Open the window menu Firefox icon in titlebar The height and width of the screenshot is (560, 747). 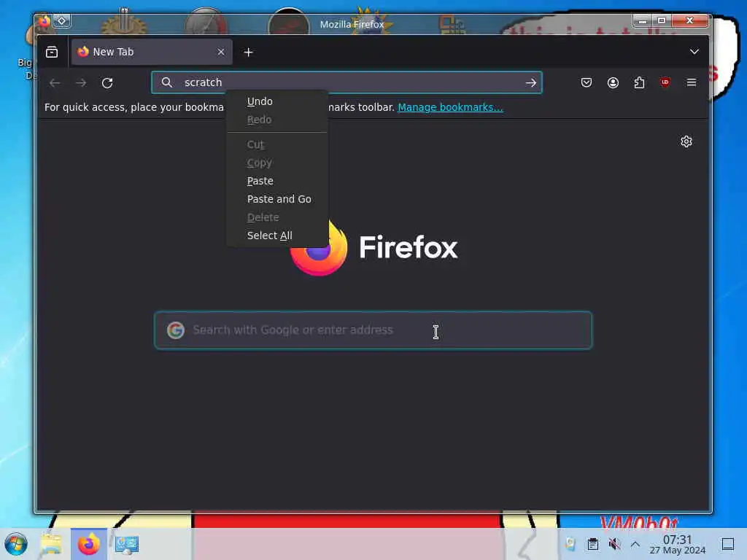click(44, 20)
